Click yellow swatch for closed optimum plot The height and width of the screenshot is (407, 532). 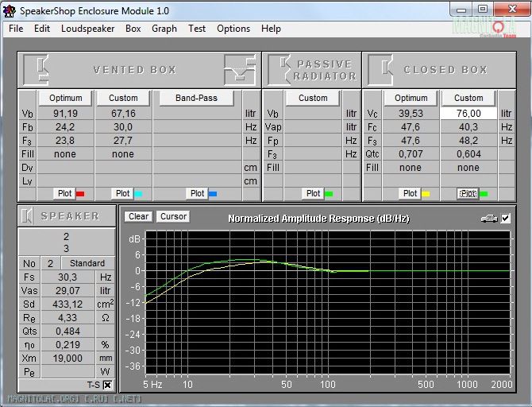[x=426, y=194]
